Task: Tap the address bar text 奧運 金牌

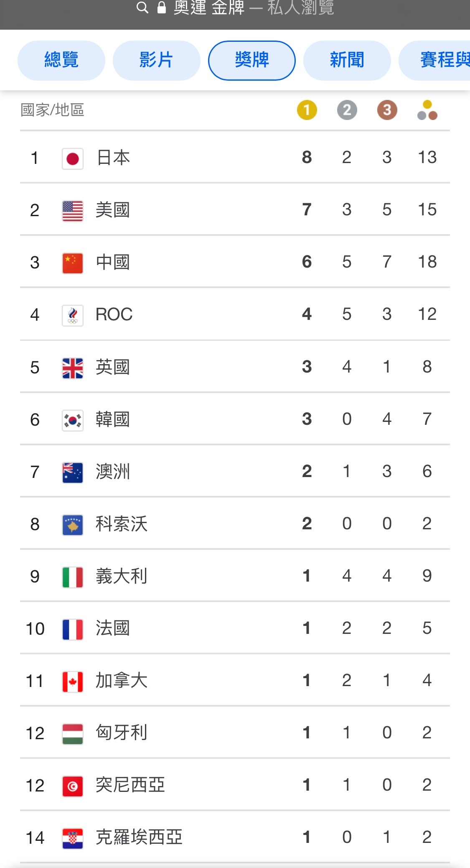Action: [x=209, y=8]
